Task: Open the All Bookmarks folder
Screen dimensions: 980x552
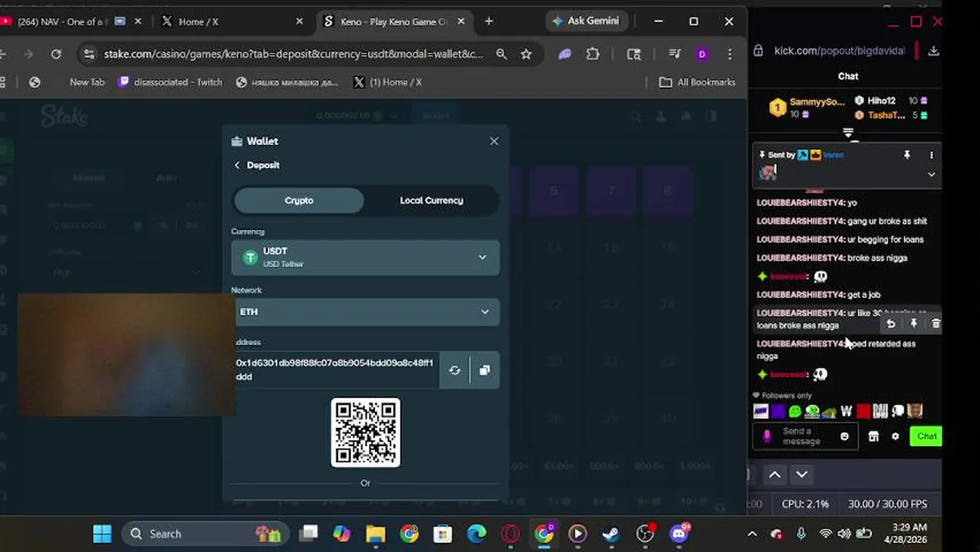Action: (x=697, y=82)
